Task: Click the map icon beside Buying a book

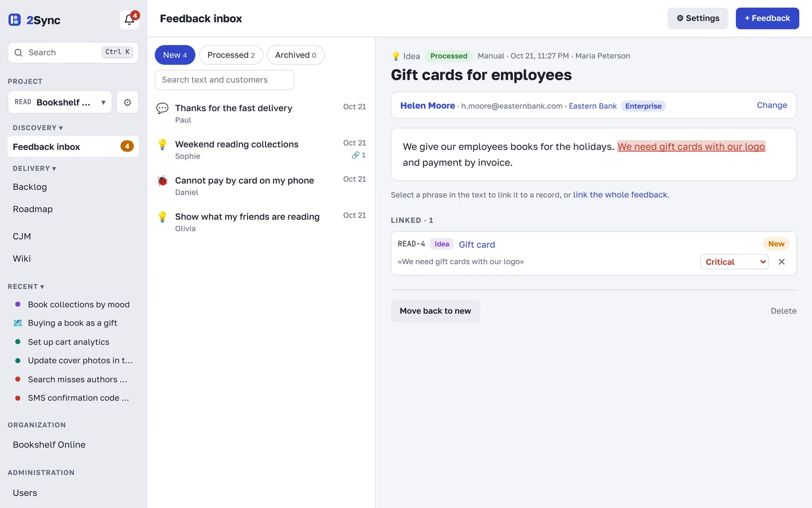Action: [x=18, y=323]
